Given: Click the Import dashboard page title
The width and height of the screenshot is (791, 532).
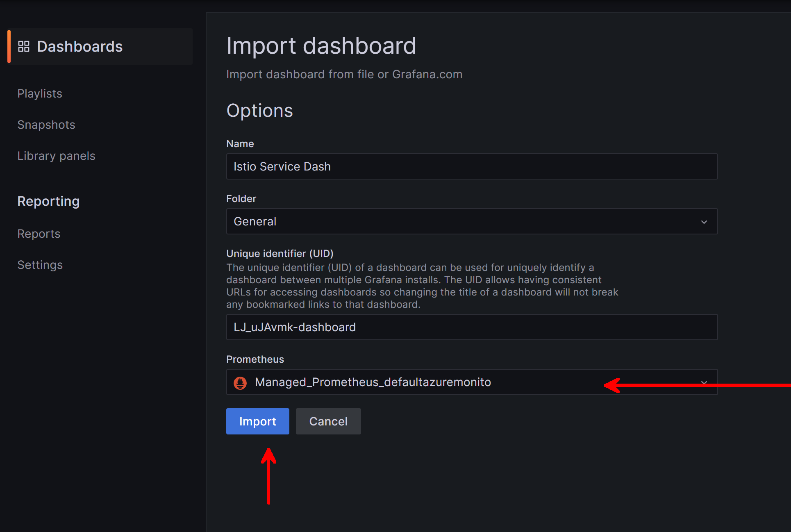Looking at the screenshot, I should click(x=321, y=45).
